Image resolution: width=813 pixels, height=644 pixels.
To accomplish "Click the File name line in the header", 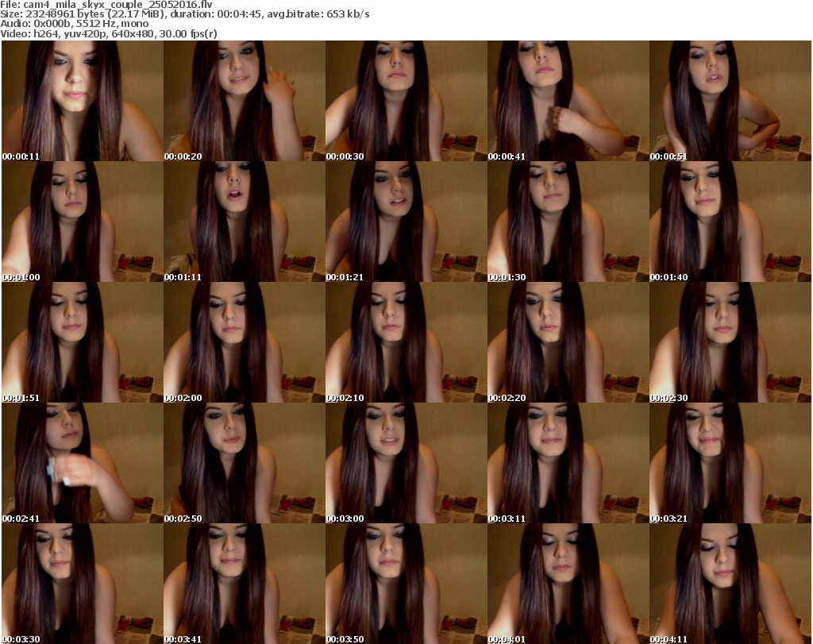I will (106, 5).
